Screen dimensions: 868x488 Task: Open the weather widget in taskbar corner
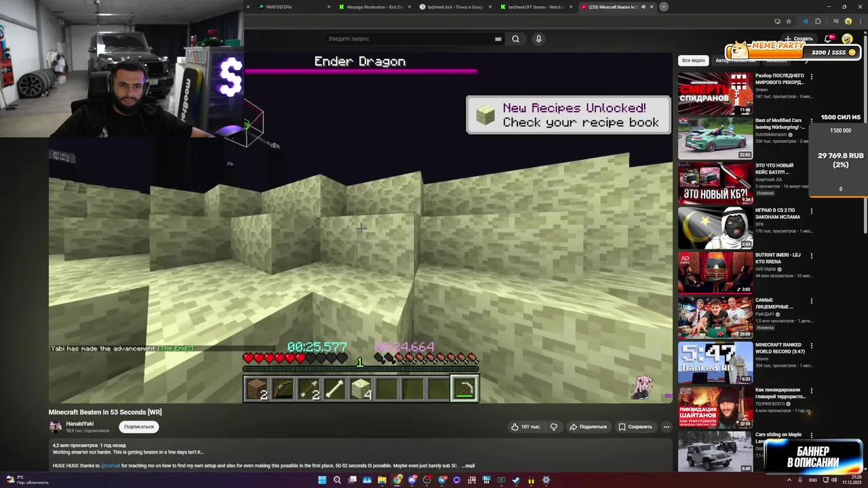click(27, 480)
